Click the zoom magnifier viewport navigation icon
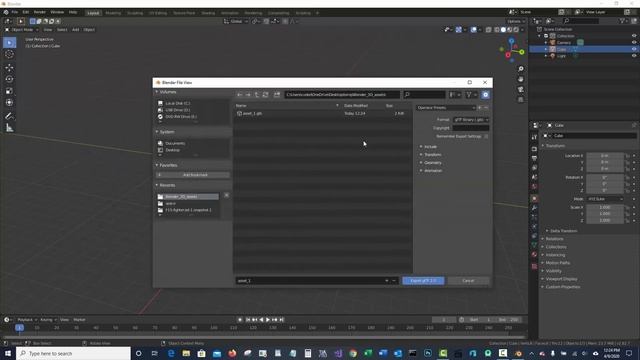The width and height of the screenshot is (640, 360). click(x=521, y=69)
